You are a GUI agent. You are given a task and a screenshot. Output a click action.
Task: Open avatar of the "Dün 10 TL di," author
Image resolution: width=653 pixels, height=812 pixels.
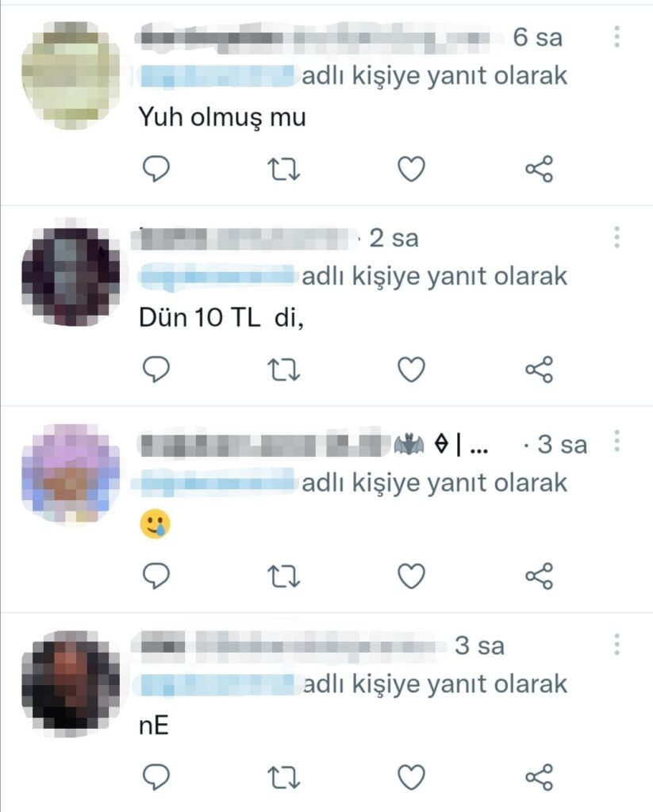pos(71,276)
